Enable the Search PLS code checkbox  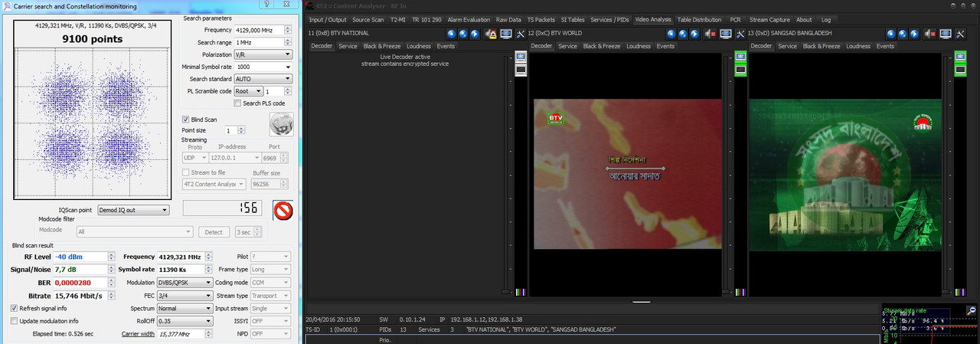coord(237,103)
